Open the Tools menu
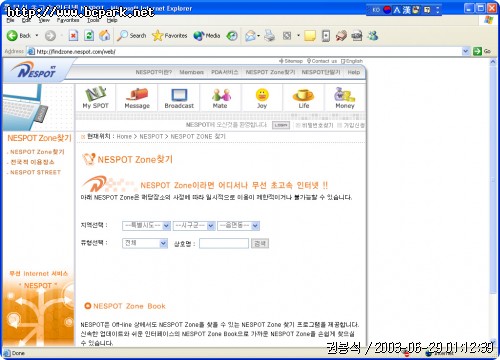This screenshot has height=360, width=500. pyautogui.click(x=93, y=20)
